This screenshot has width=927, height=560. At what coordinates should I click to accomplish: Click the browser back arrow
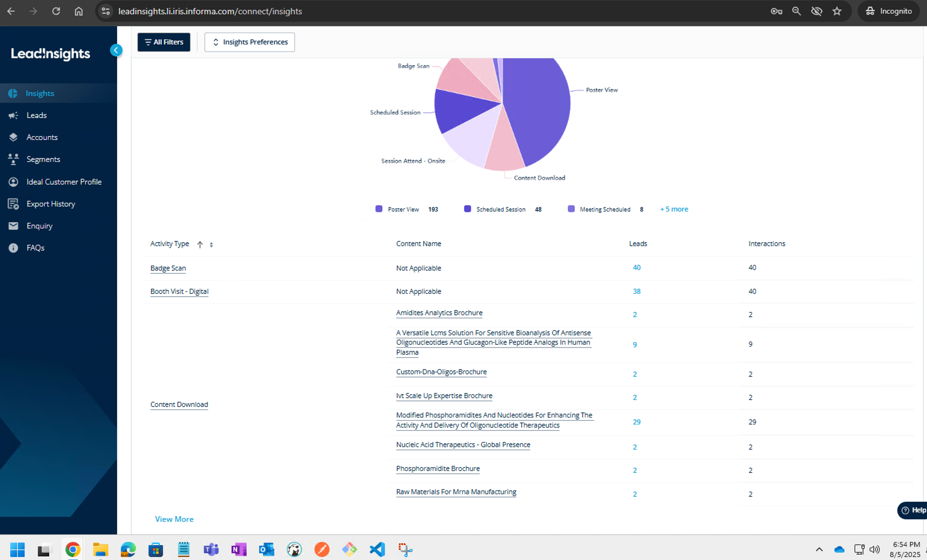[x=11, y=11]
